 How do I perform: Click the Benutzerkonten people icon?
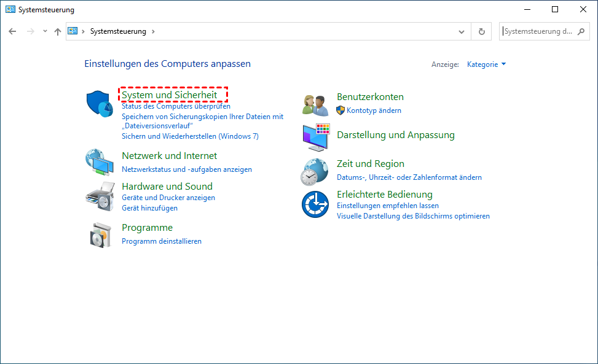click(315, 105)
